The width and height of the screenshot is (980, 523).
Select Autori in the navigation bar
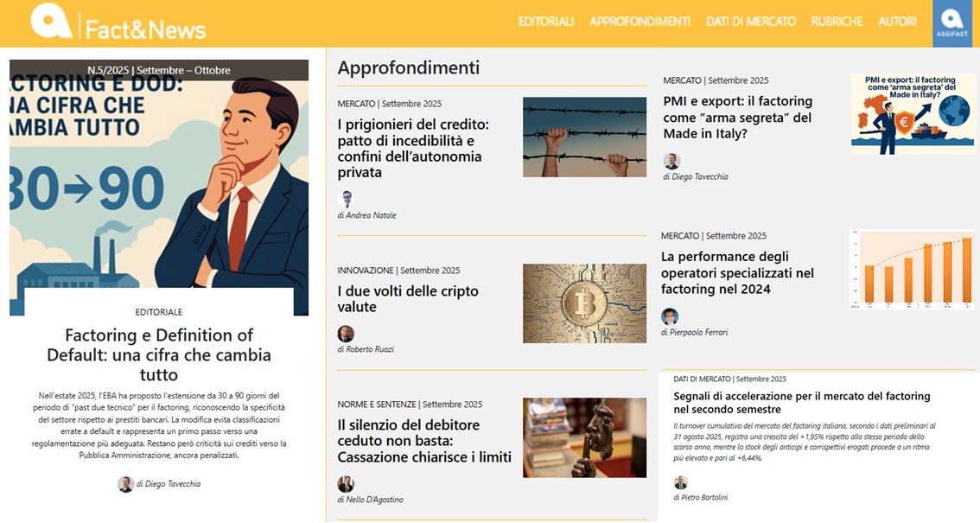click(897, 22)
